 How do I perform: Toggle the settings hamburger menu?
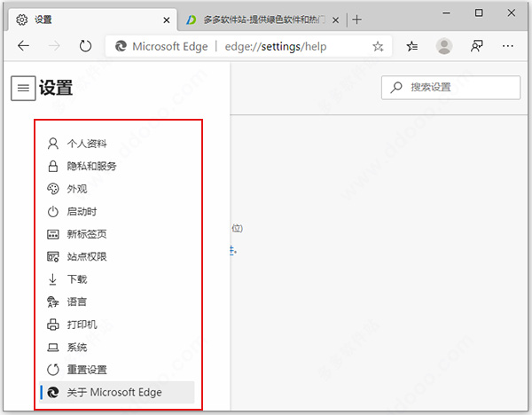pyautogui.click(x=23, y=88)
